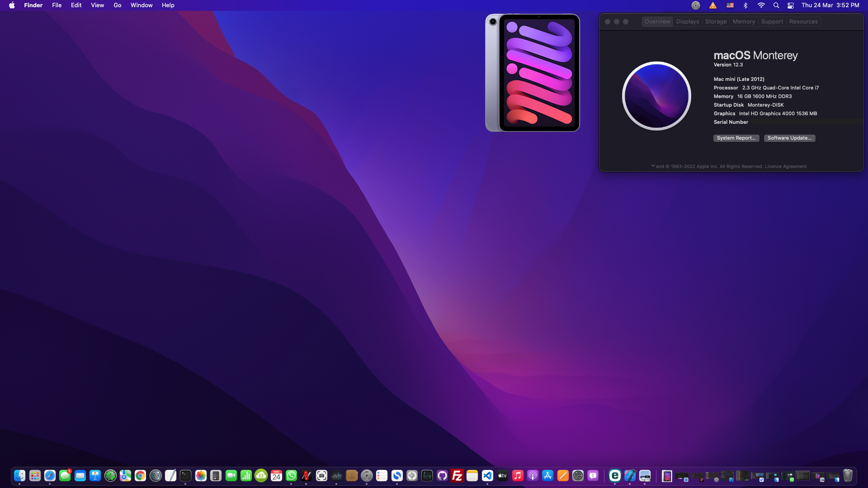Open the Mail app in the Dock

click(x=80, y=476)
